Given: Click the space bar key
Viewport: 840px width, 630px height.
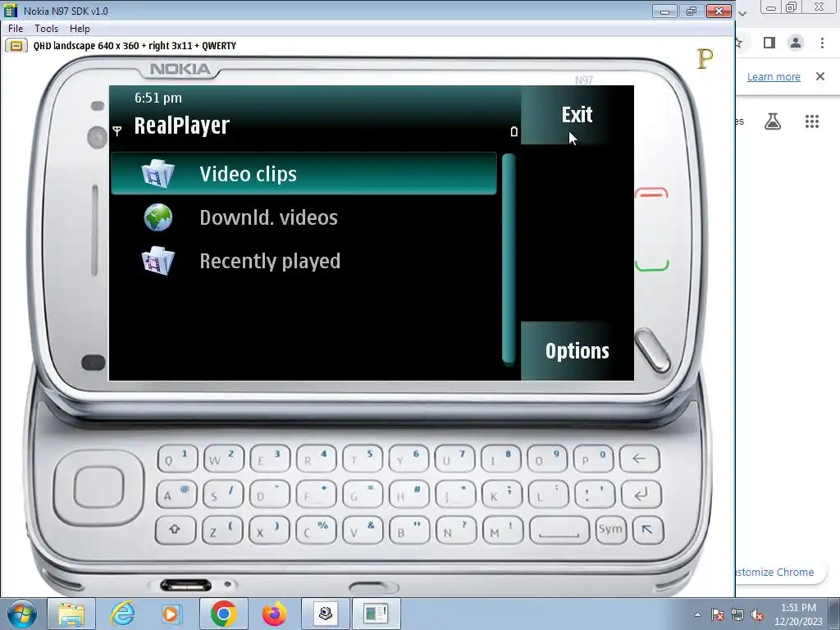Looking at the screenshot, I should pyautogui.click(x=559, y=530).
